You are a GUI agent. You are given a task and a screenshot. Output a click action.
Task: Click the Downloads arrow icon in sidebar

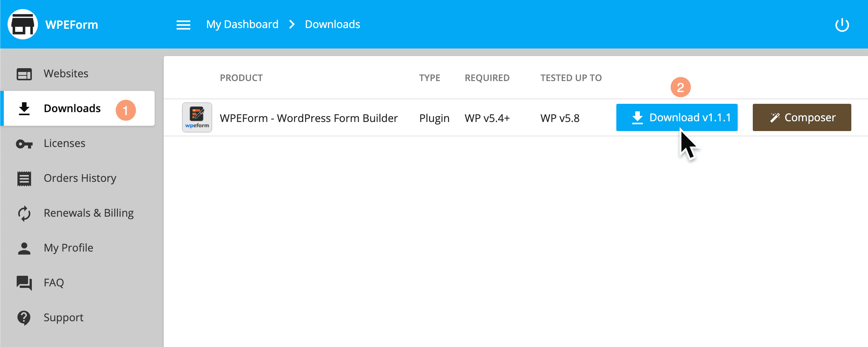pos(24,109)
